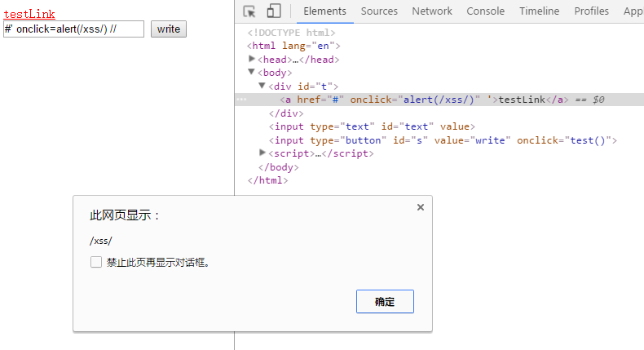This screenshot has height=350, width=644.
Task: Hit the write button
Action: coord(169,29)
